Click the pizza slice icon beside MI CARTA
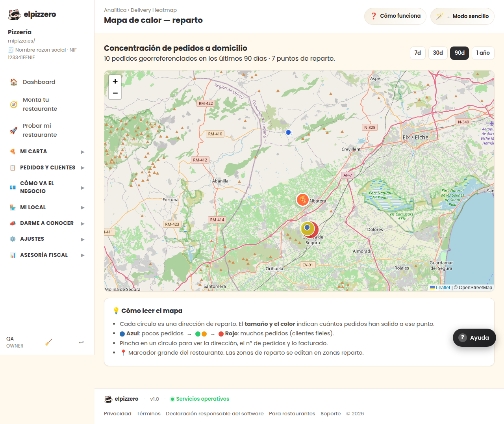504x424 pixels. pyautogui.click(x=13, y=152)
